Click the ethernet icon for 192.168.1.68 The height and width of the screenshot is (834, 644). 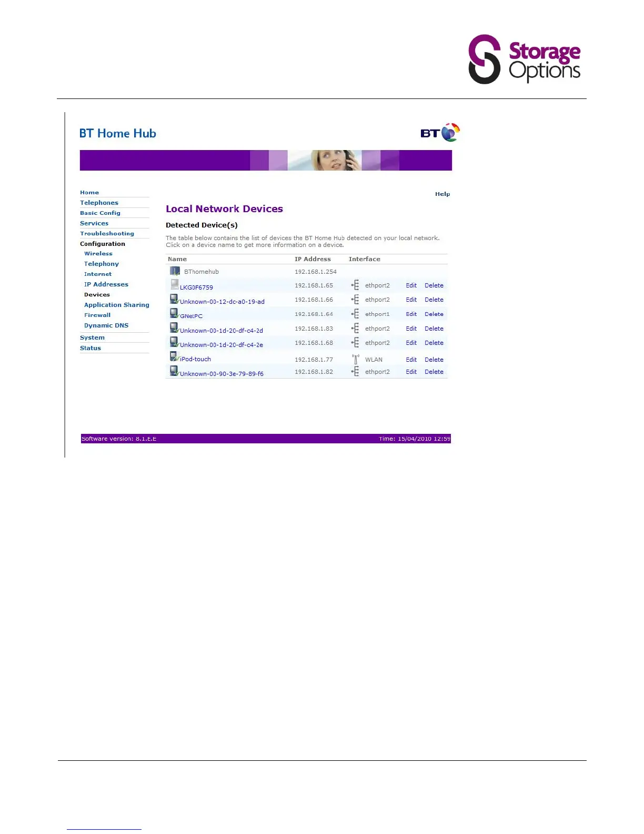(355, 343)
